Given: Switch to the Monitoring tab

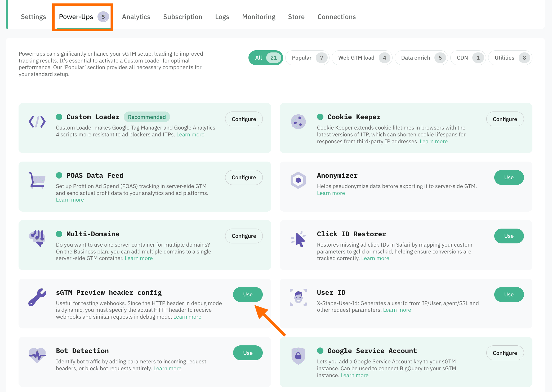Looking at the screenshot, I should point(259,17).
